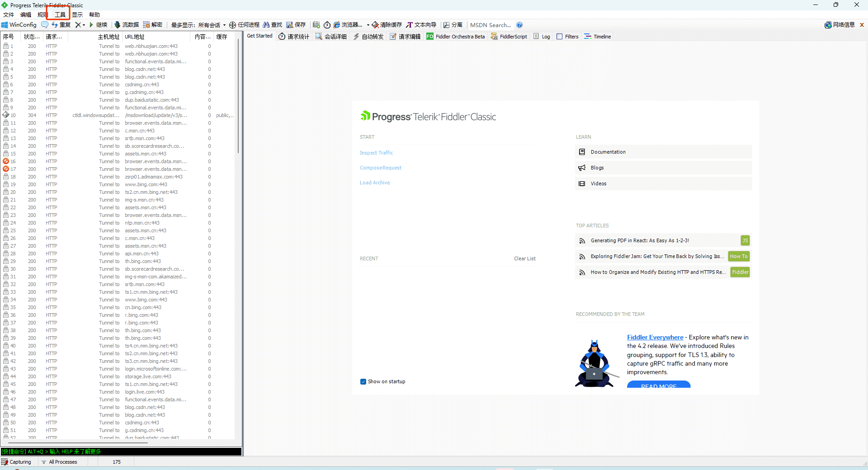Viewport: 868px width, 470px height.
Task: Click the camera screenshot toolbar icon
Action: 316,25
